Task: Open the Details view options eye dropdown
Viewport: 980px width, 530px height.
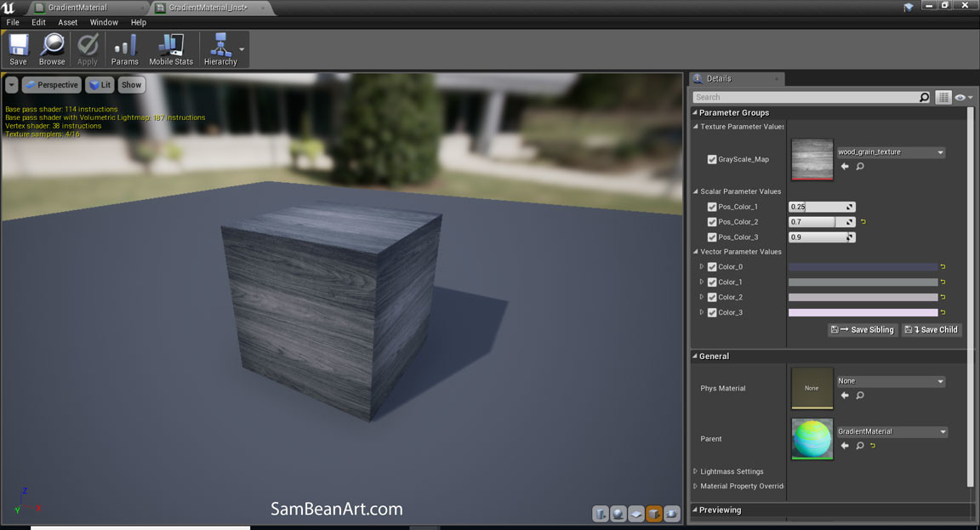Action: pos(963,97)
